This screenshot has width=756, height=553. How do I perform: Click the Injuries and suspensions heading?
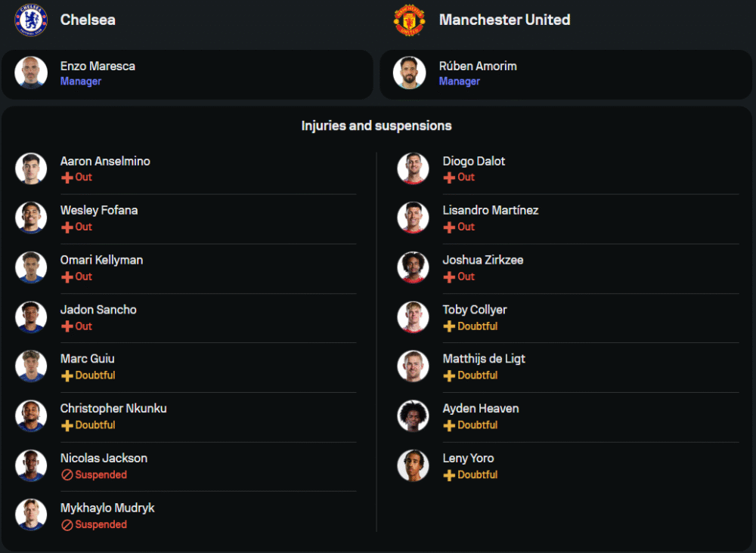click(x=376, y=126)
